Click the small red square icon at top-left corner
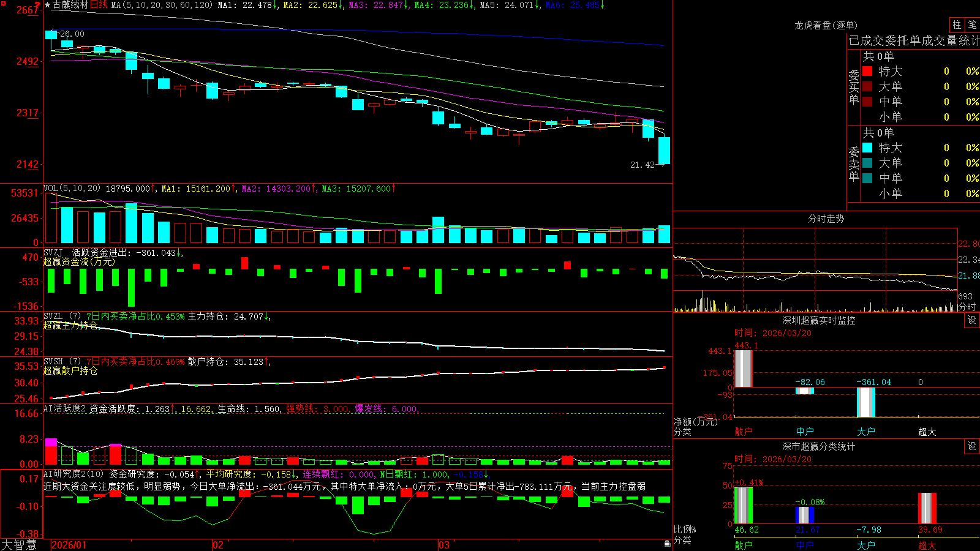This screenshot has height=551, width=980. point(2,2)
